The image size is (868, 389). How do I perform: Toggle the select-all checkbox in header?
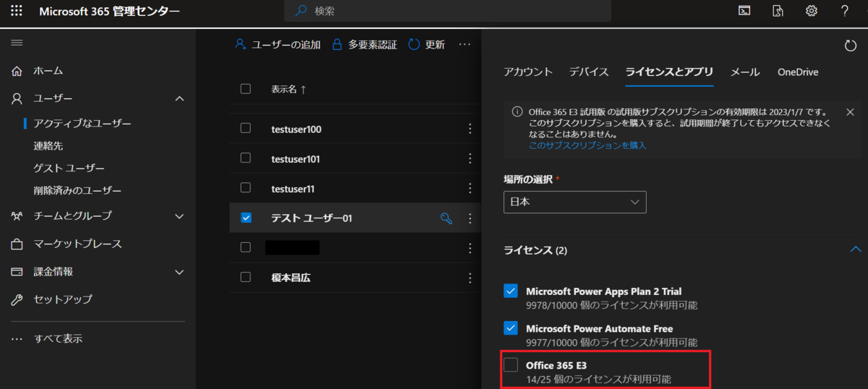pos(245,89)
